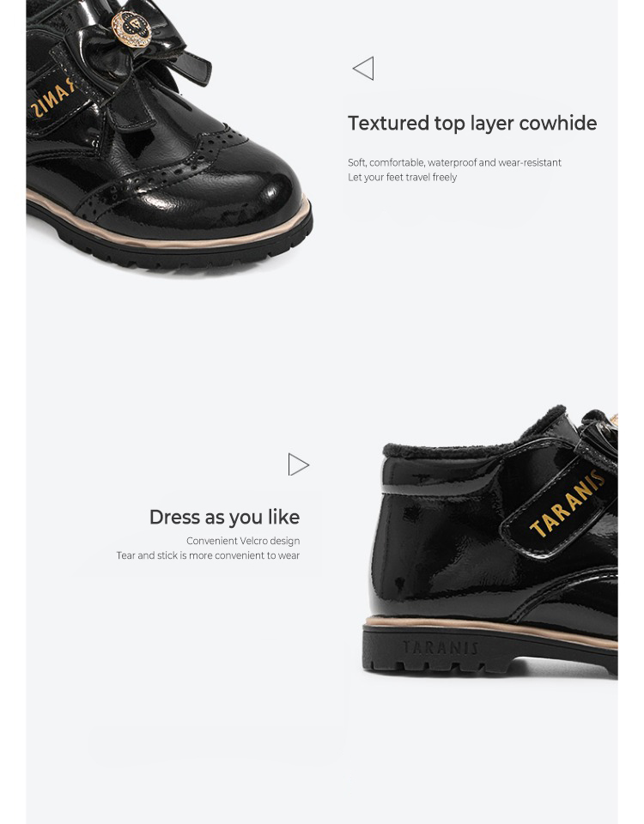
Task: Click the left-pointing triangle arrow
Action: click(x=363, y=69)
